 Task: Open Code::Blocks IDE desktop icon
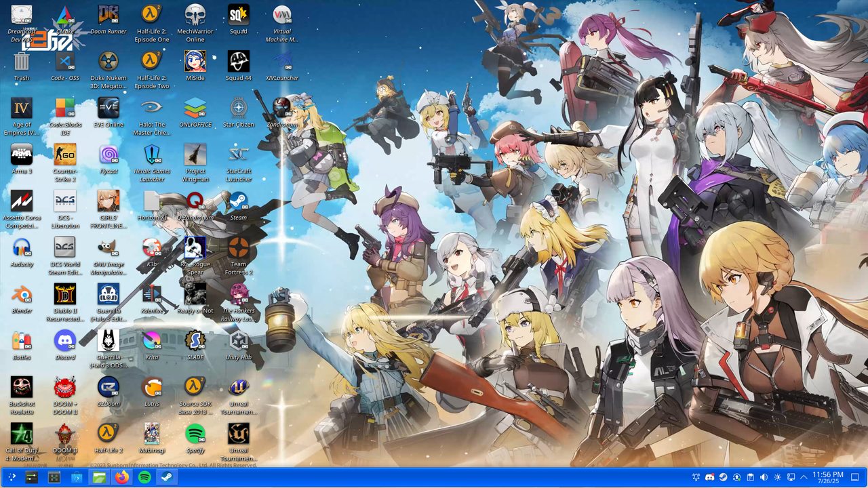click(65, 108)
